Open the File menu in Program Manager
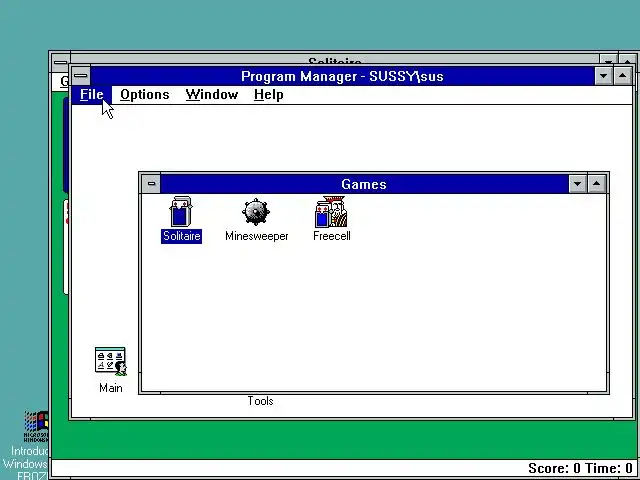The width and height of the screenshot is (640, 480). coord(92,95)
